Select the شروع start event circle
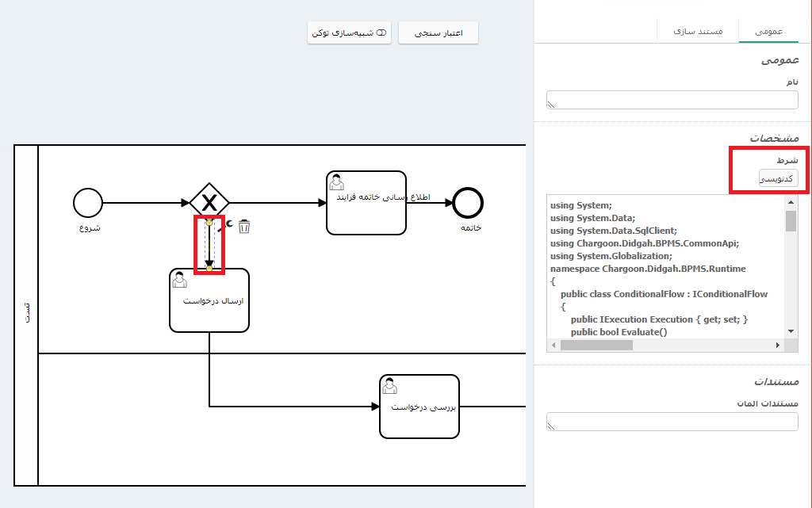Screen dimensions: 812x508 click(88, 203)
